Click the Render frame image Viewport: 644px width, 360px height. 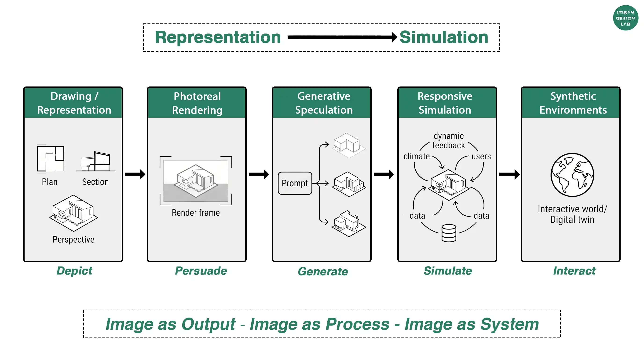coord(196,181)
